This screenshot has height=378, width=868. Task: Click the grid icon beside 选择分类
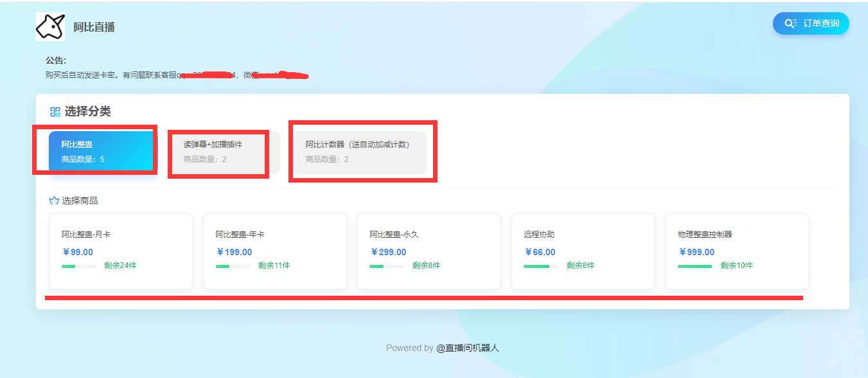[55, 112]
